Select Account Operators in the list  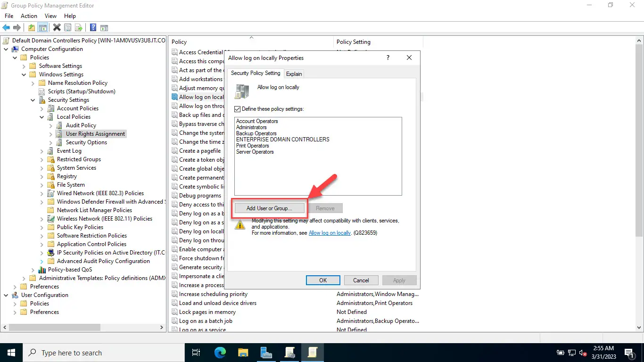[x=257, y=121]
